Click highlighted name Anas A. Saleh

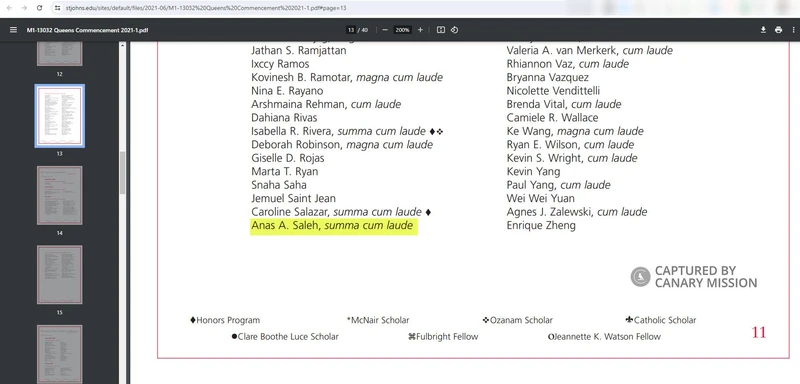point(285,225)
